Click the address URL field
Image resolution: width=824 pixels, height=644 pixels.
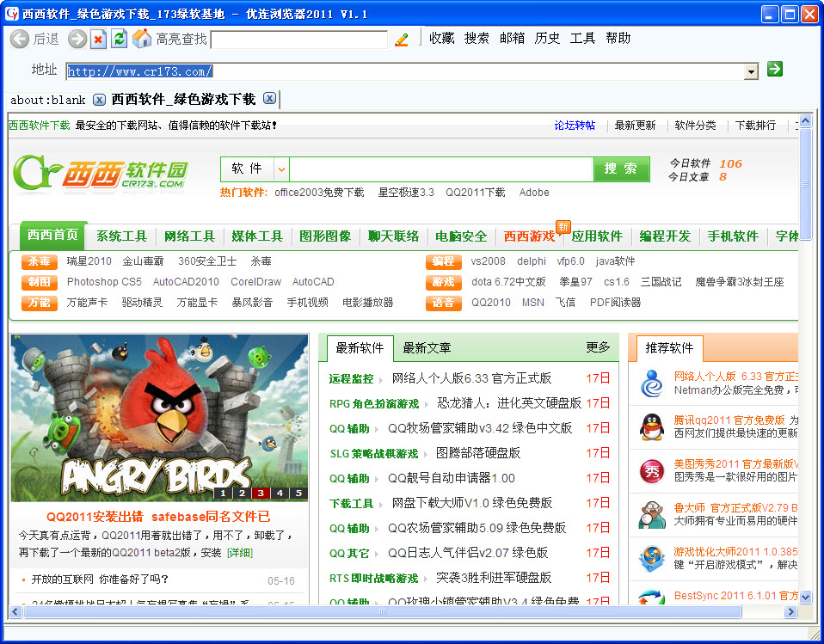pos(404,71)
